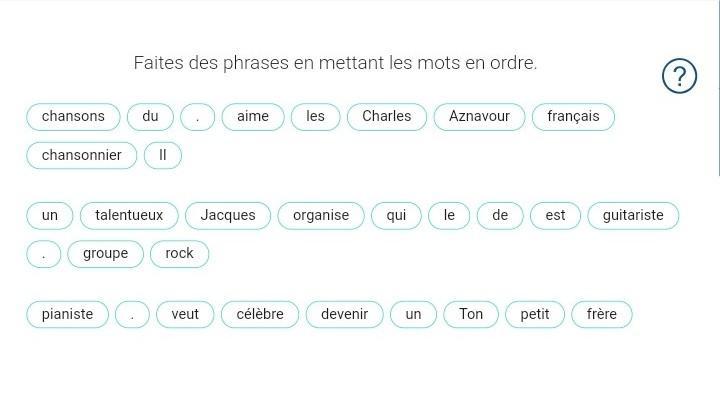Click the word 'français'
Image resolution: width=720 pixels, height=409 pixels.
point(573,117)
